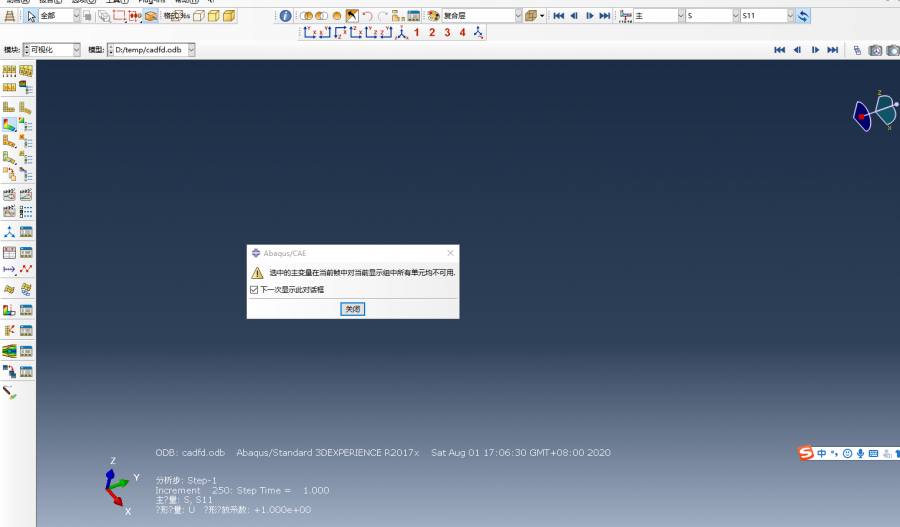The height and width of the screenshot is (527, 900).
Task: Close the Abaqus/CAE warning dialog with the X
Action: (x=451, y=253)
